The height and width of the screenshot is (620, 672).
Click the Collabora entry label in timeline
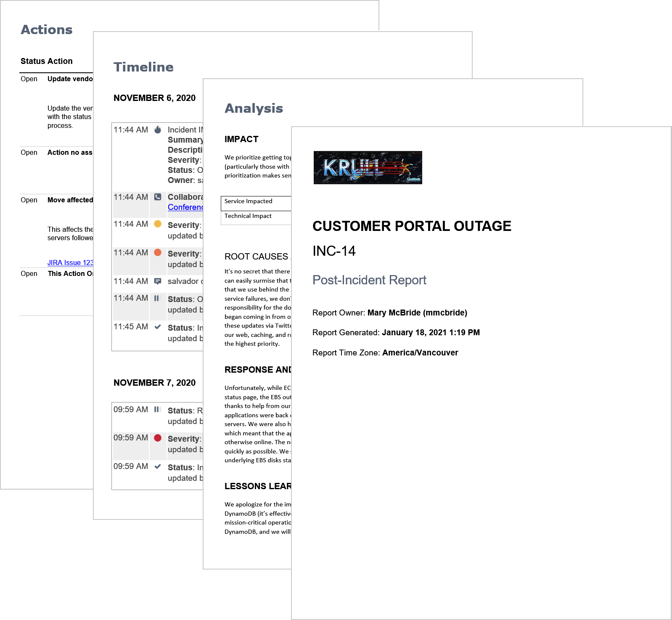point(185,197)
